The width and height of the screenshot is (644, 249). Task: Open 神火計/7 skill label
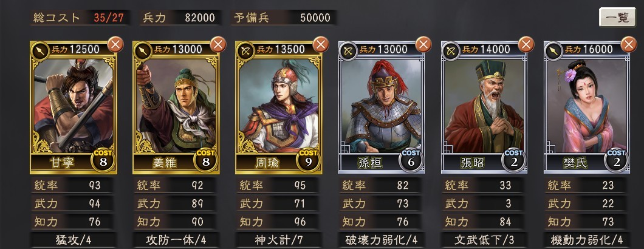coord(278,240)
